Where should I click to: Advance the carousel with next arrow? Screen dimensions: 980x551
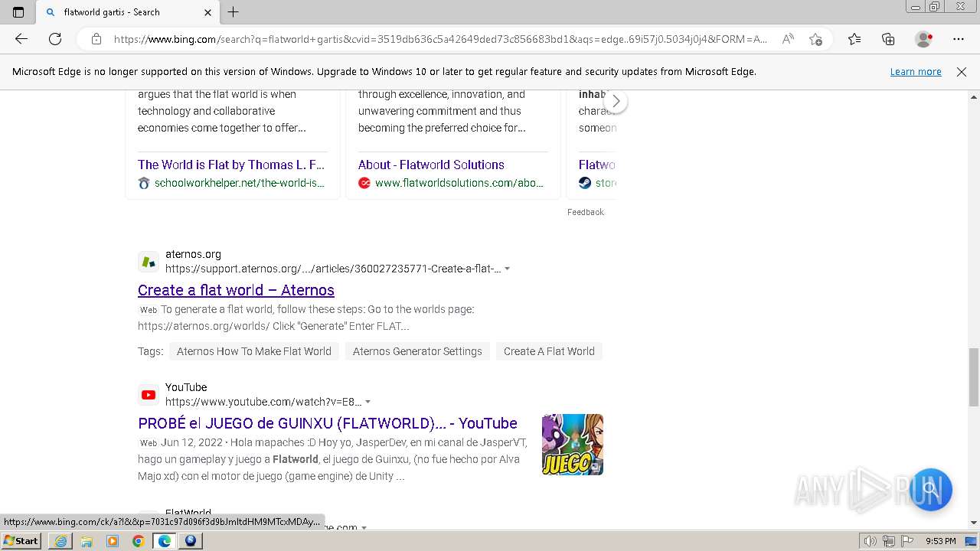pyautogui.click(x=616, y=101)
